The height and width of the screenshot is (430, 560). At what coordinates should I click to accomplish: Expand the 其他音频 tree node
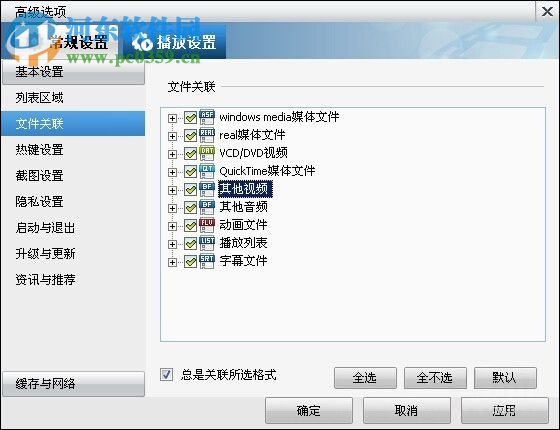[172, 208]
